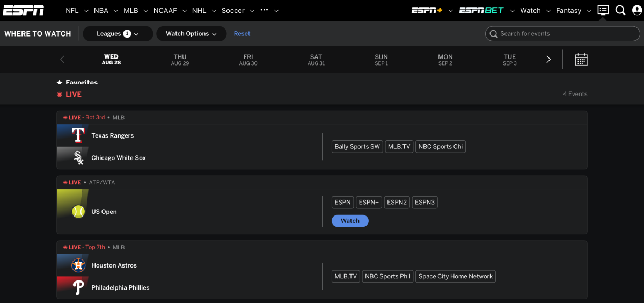Screen dimensions: 644x303
Task: Open the Where to Watch schedule icon
Action: [603, 10]
